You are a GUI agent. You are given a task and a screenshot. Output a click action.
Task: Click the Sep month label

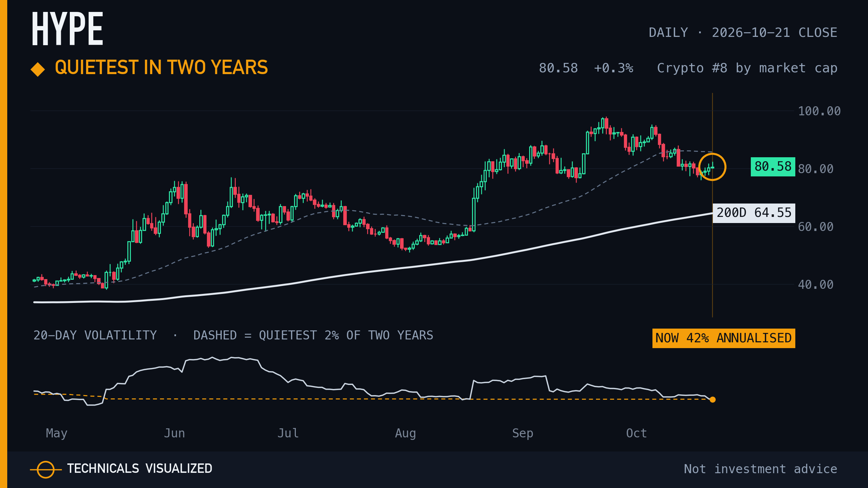pyautogui.click(x=523, y=433)
